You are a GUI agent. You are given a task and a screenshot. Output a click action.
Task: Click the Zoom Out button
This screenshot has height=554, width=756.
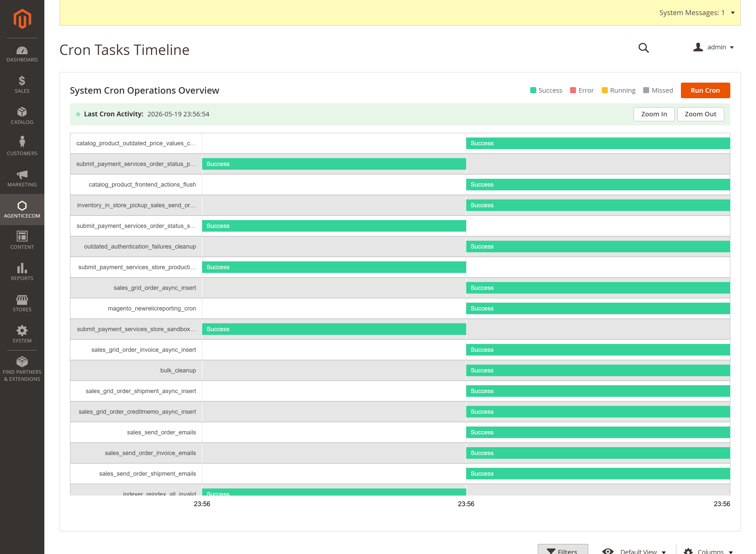point(701,114)
